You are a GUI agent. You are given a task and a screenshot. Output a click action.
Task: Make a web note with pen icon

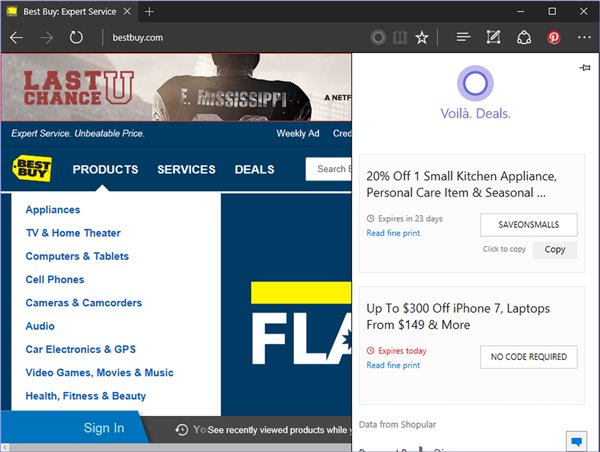tap(493, 37)
